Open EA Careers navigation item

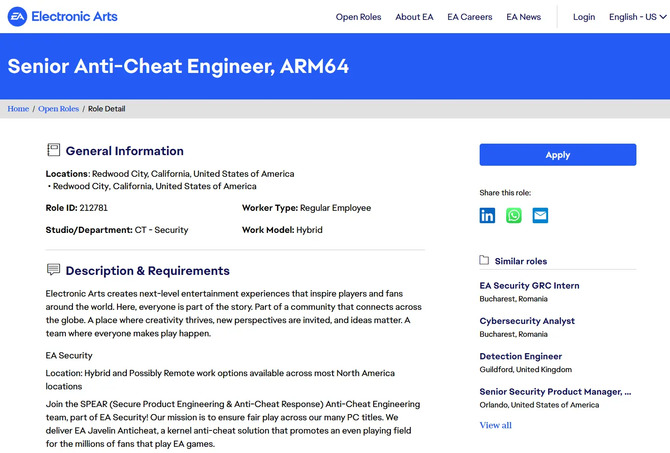click(x=470, y=17)
